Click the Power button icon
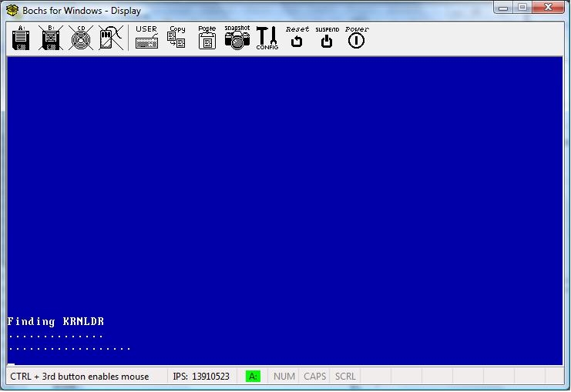 click(x=357, y=37)
